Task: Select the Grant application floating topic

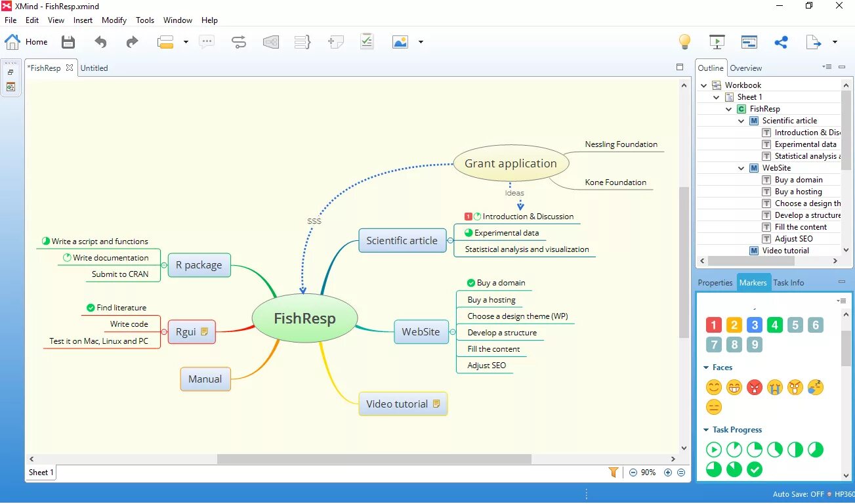Action: pos(511,163)
